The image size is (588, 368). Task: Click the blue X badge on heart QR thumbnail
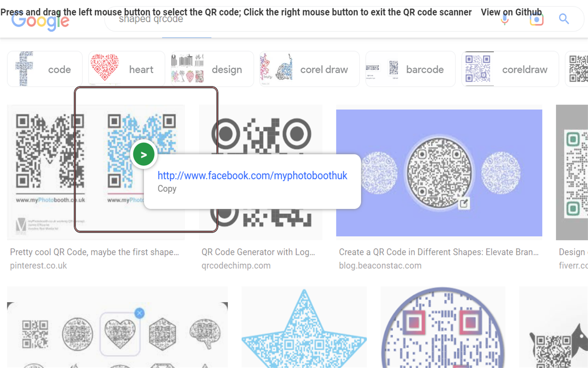point(140,313)
